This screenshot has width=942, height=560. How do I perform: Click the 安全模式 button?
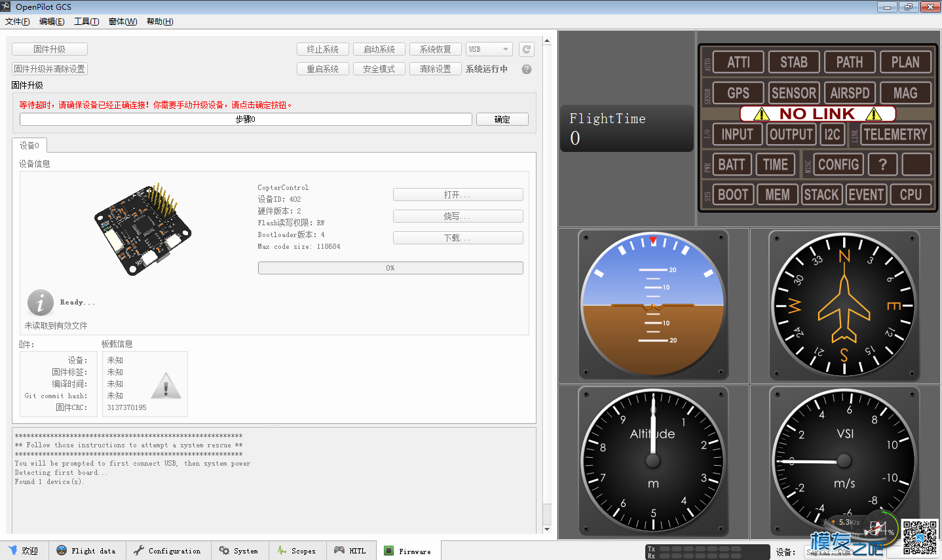pyautogui.click(x=379, y=69)
